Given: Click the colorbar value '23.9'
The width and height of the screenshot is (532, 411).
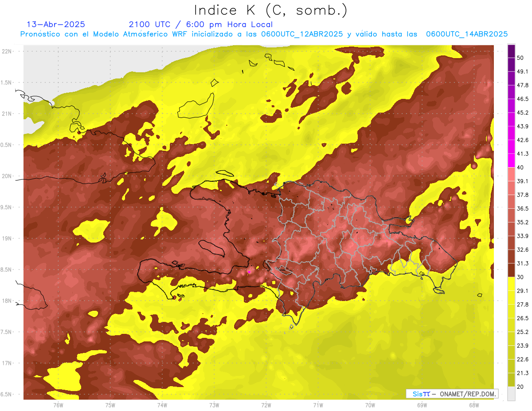Looking at the screenshot, I should click(x=523, y=345).
